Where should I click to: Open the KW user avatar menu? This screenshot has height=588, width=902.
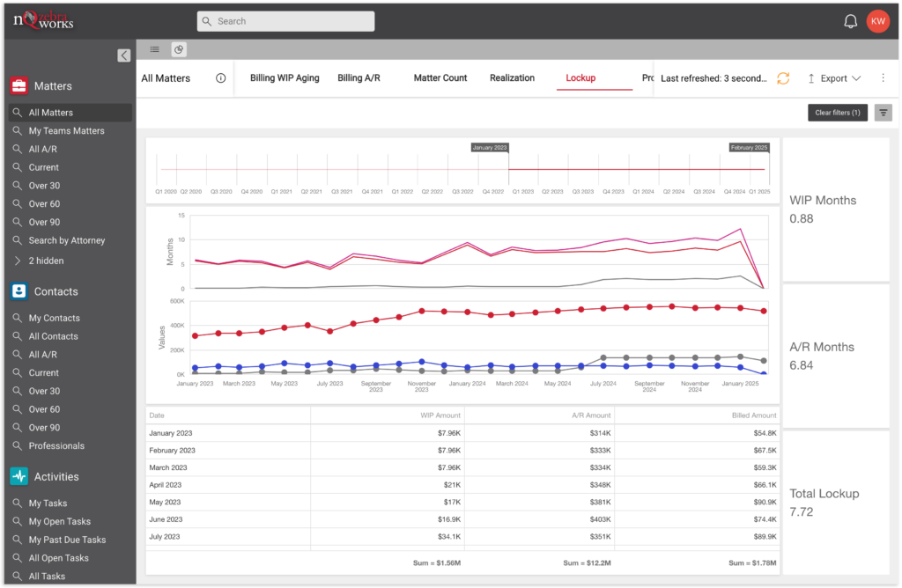877,21
